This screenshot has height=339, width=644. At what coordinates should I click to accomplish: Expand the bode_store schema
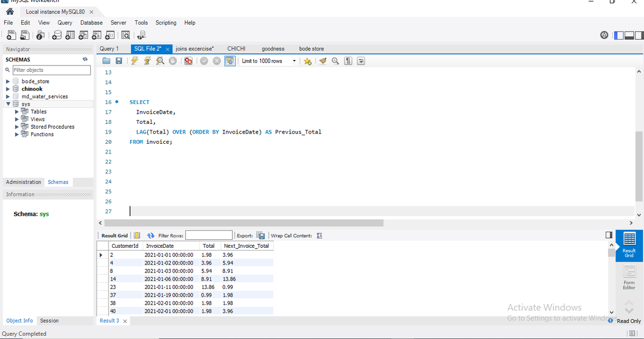point(8,82)
